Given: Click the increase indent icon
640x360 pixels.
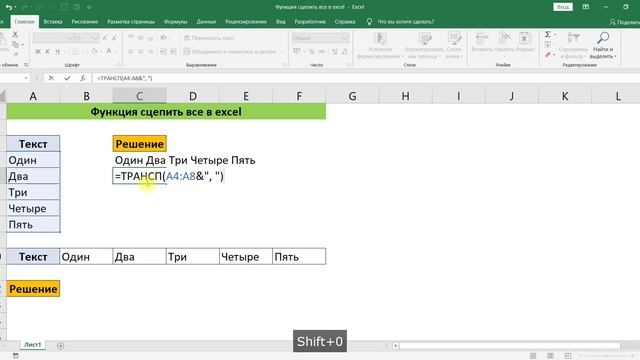Looking at the screenshot, I should pos(173,51).
